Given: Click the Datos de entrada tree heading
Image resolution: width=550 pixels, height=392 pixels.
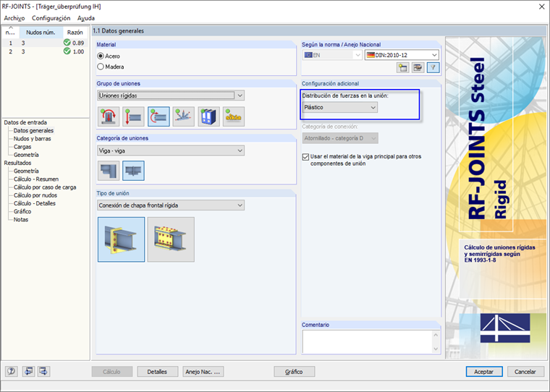Looking at the screenshot, I should click(x=25, y=122).
